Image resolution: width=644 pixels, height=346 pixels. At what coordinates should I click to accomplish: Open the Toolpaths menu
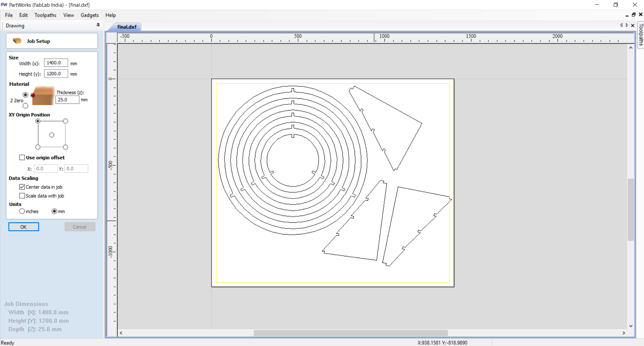point(45,15)
